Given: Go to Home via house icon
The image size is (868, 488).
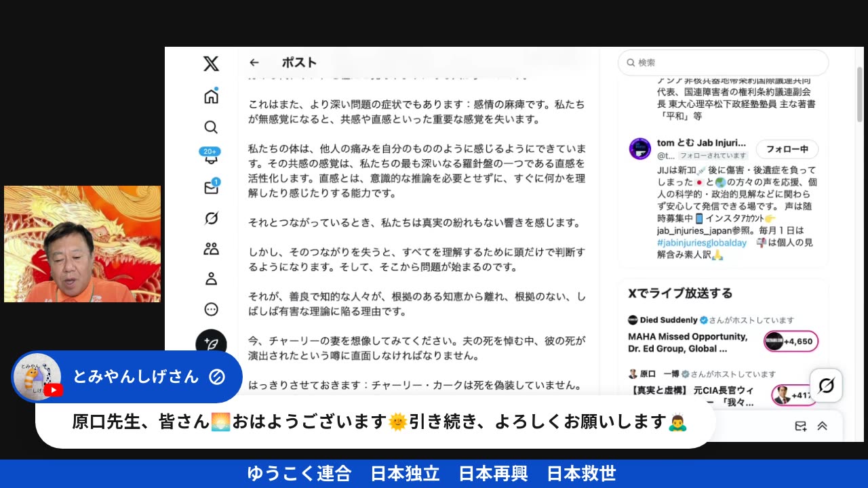Looking at the screenshot, I should click(x=211, y=96).
